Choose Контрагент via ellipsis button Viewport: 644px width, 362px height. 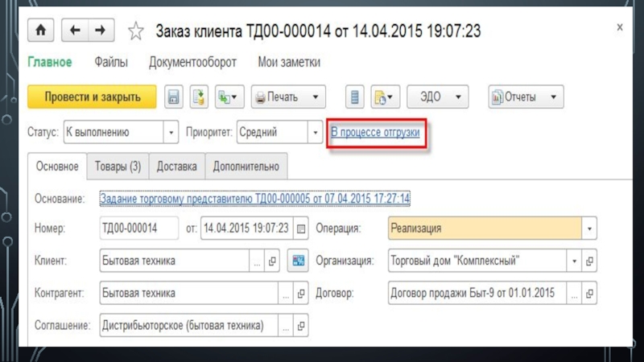pyautogui.click(x=286, y=293)
